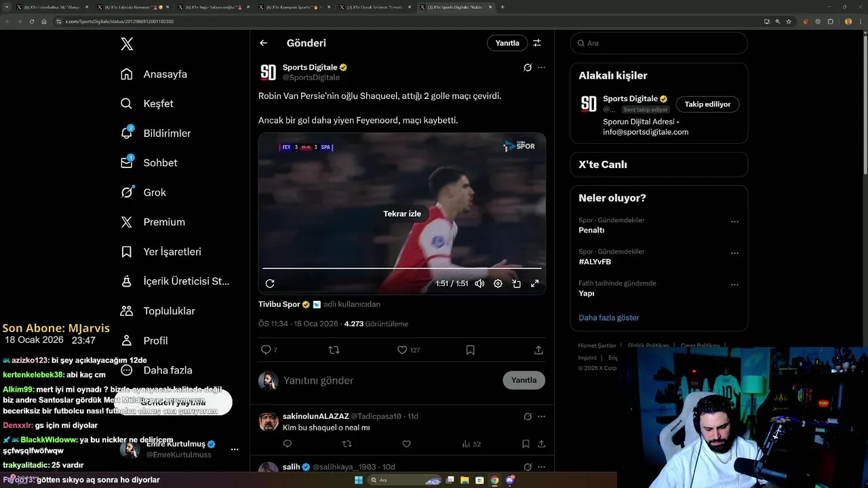The width and height of the screenshot is (868, 488).
Task: Open the Sports Digitale card in Alakalı kişiler
Action: pyautogui.click(x=659, y=115)
